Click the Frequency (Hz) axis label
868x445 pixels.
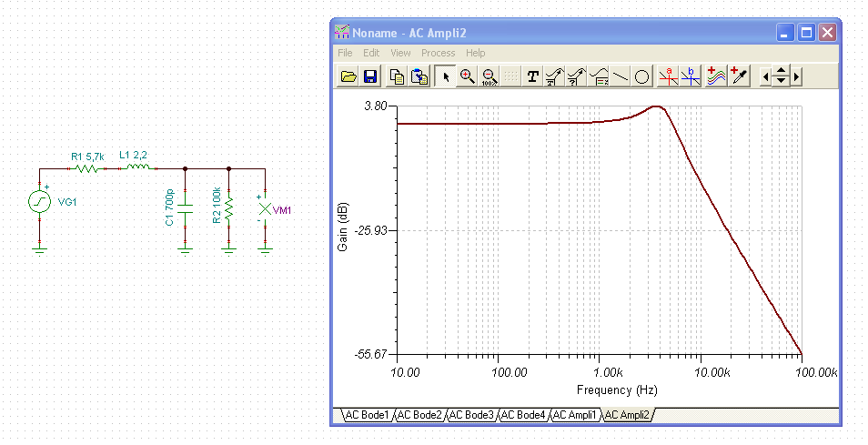click(x=617, y=389)
